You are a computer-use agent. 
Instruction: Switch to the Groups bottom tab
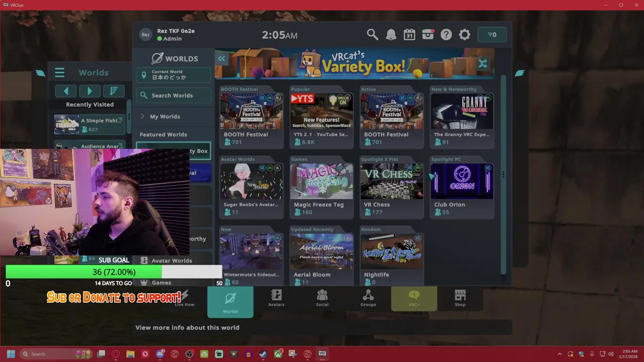pyautogui.click(x=368, y=298)
